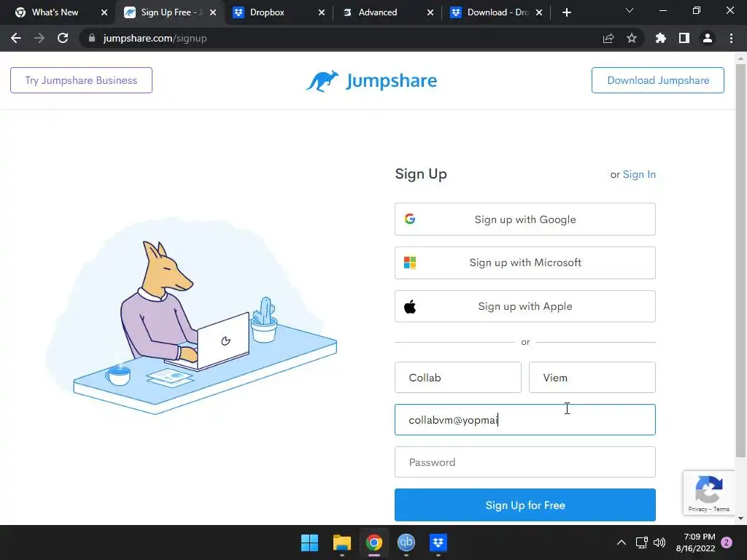747x560 pixels.
Task: Open the Windows Start menu
Action: pos(309,542)
